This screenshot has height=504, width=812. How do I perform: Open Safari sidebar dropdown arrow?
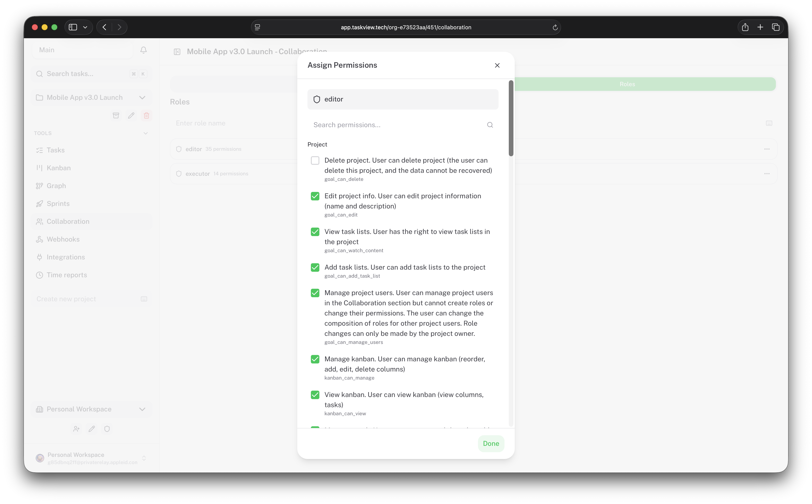85,27
